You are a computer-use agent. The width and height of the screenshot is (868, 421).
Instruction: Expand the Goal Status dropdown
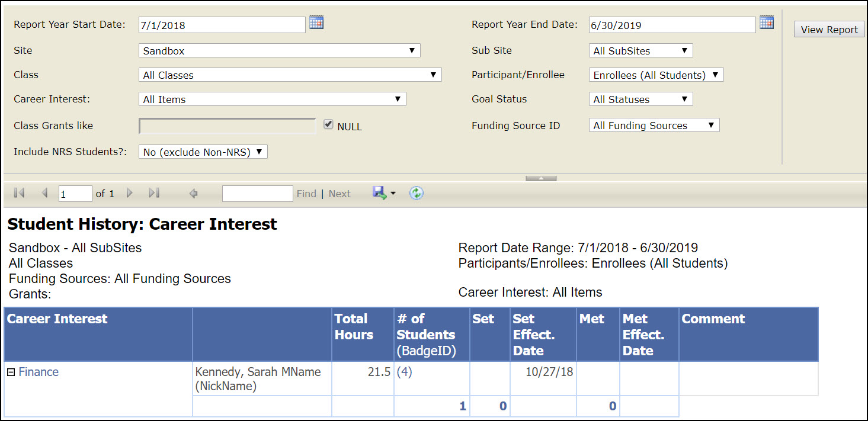click(x=640, y=99)
